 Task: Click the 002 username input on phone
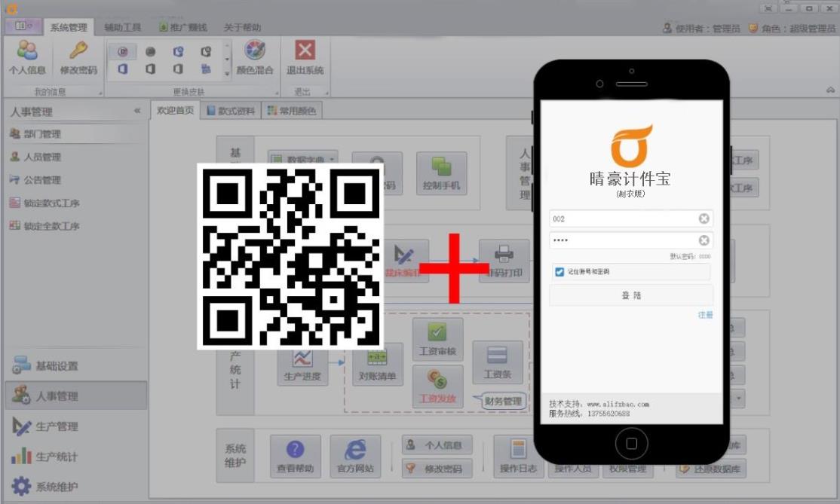[x=631, y=218]
